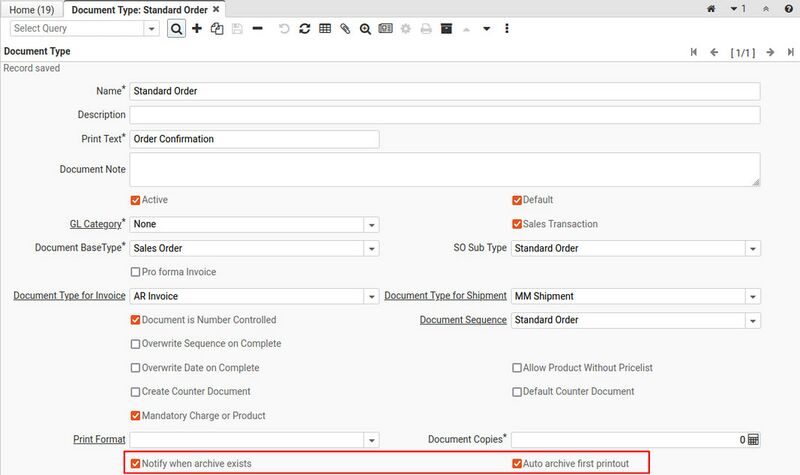Refresh the record with the requery icon
The width and height of the screenshot is (800, 475).
pos(305,29)
